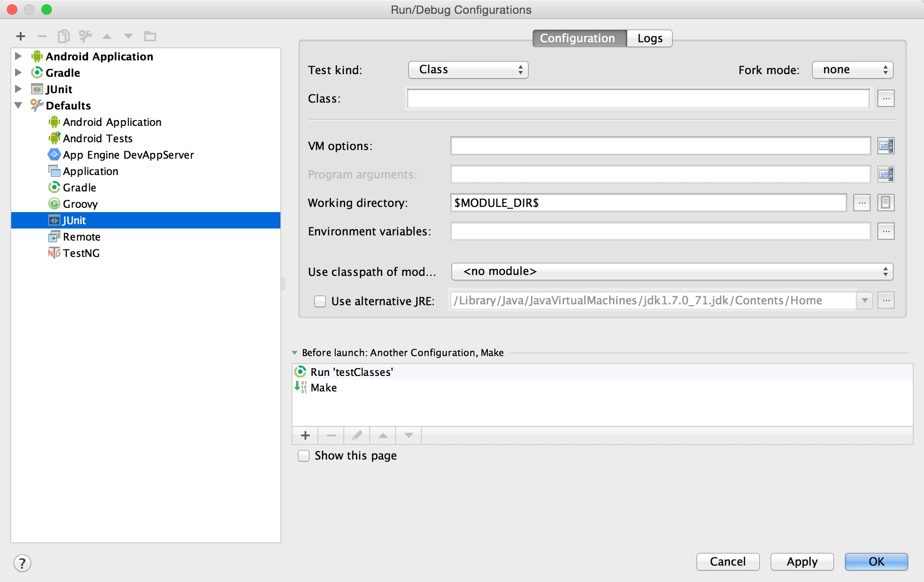Switch to the Logs tab

click(x=649, y=38)
